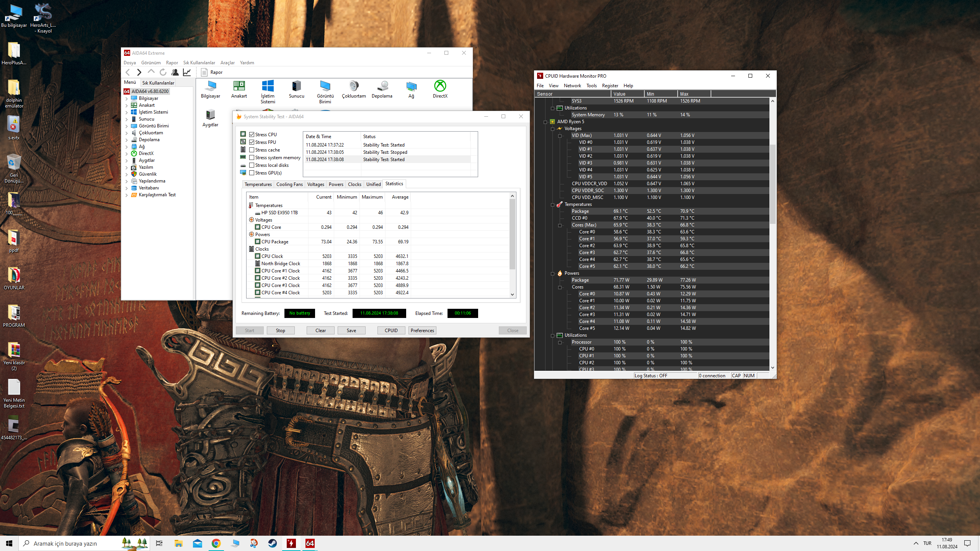Select the Sık Kullanılanlar sidebar tab

(x=158, y=83)
